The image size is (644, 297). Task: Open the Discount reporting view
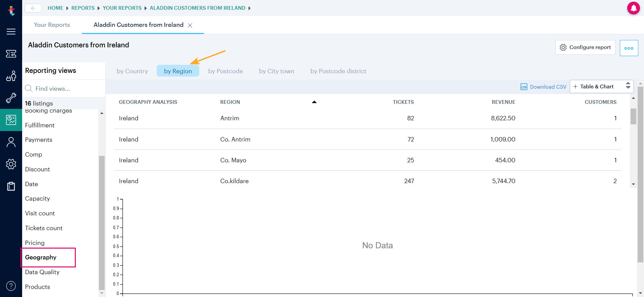coord(37,169)
